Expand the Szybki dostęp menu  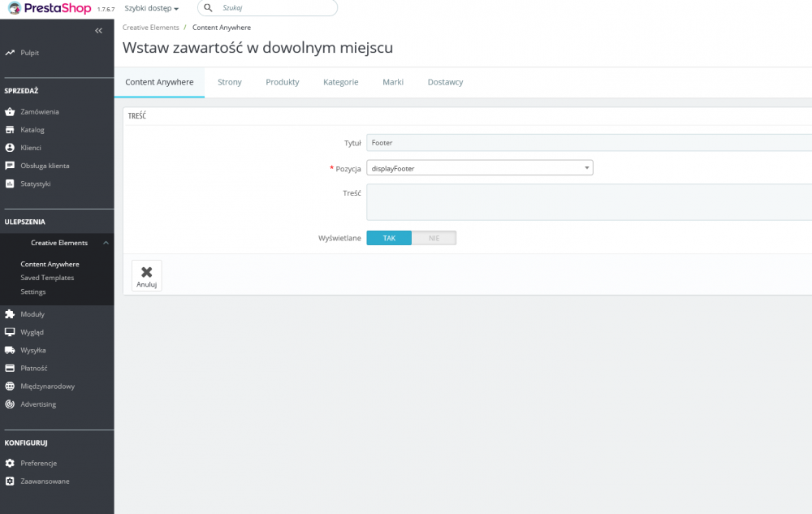click(x=149, y=8)
